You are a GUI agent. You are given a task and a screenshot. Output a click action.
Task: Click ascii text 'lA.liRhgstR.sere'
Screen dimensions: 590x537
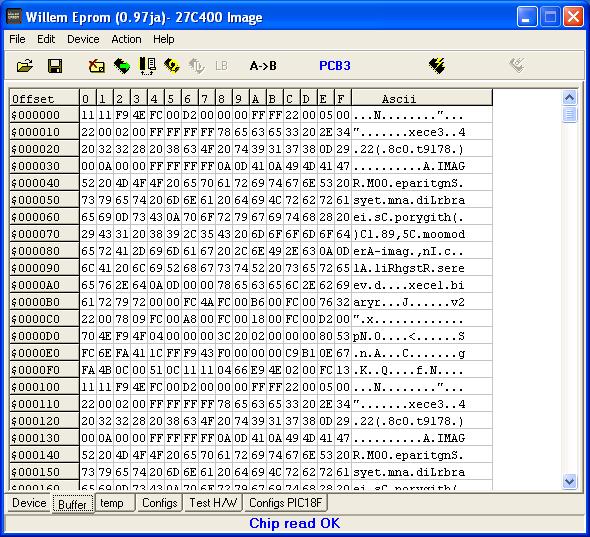point(409,268)
